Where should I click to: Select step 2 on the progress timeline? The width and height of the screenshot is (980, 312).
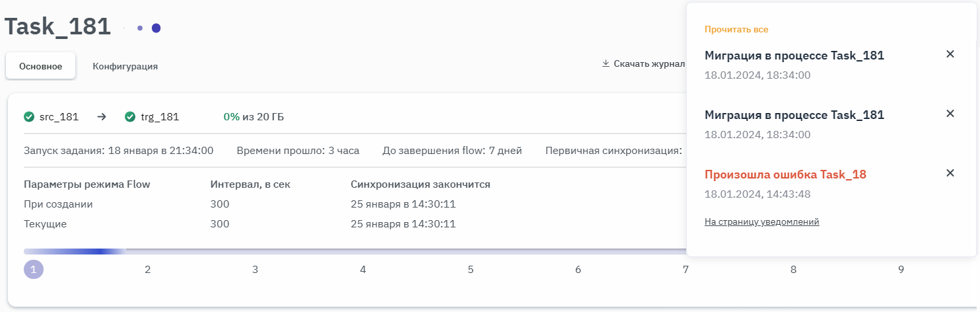(148, 270)
